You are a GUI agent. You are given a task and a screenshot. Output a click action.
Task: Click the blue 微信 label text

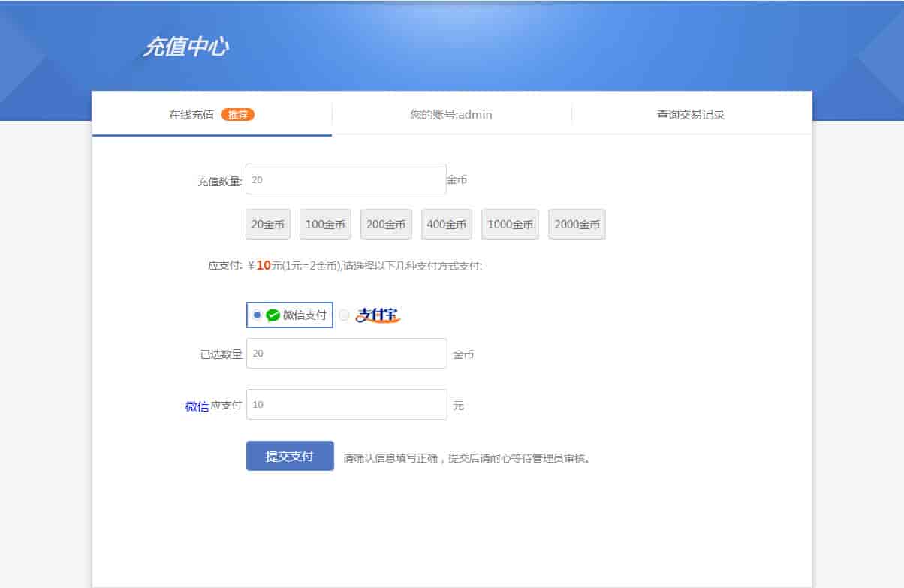[x=197, y=406]
